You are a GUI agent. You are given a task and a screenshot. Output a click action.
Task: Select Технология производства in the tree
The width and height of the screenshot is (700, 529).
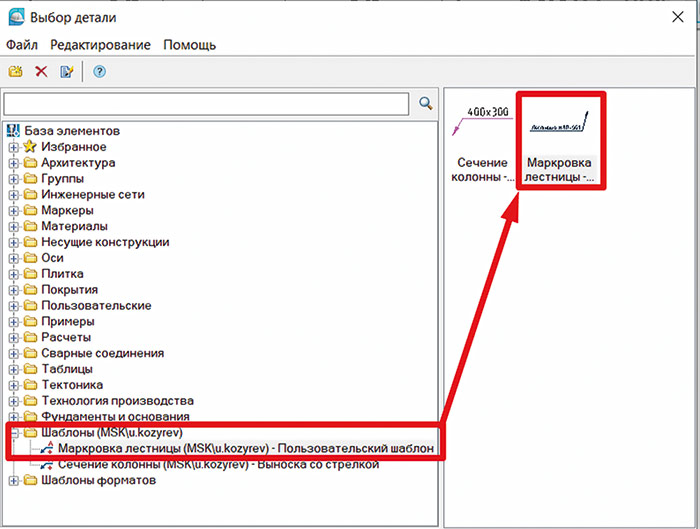click(x=117, y=400)
